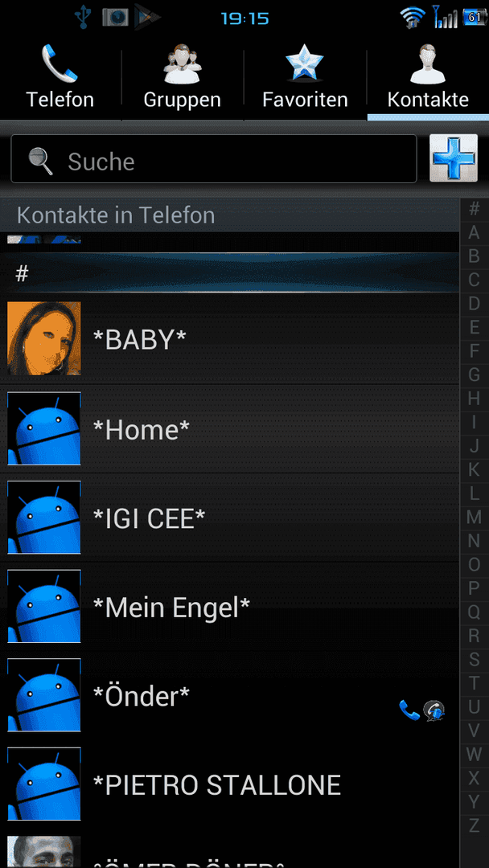Tap the battery indicator in status bar
The height and width of the screenshot is (868, 489).
[x=475, y=17]
